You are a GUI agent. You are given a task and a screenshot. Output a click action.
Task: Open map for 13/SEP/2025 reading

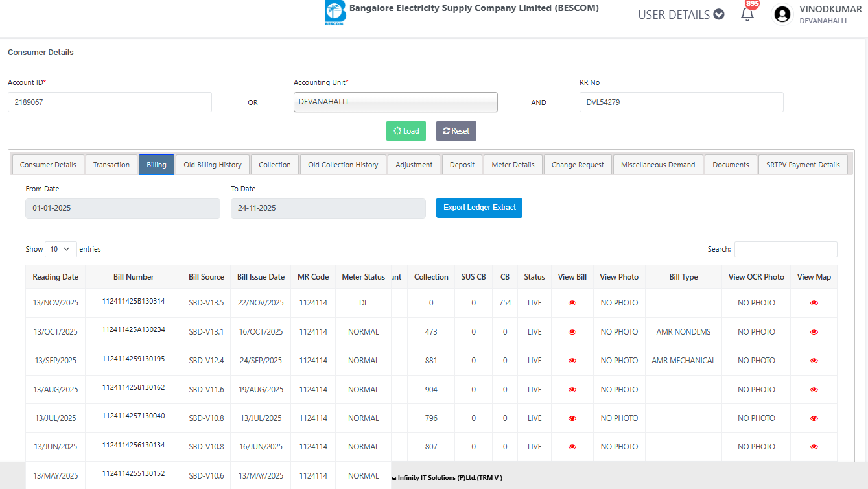[814, 361]
